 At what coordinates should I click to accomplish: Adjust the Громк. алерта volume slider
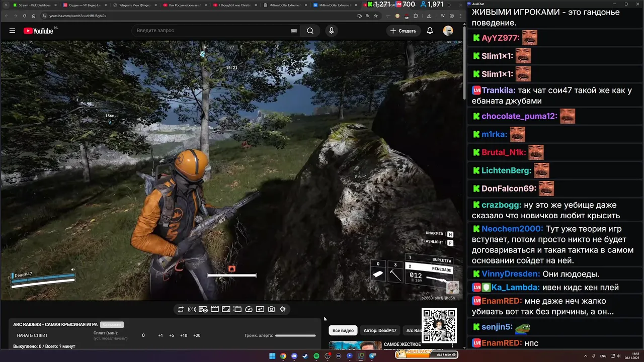(295, 335)
